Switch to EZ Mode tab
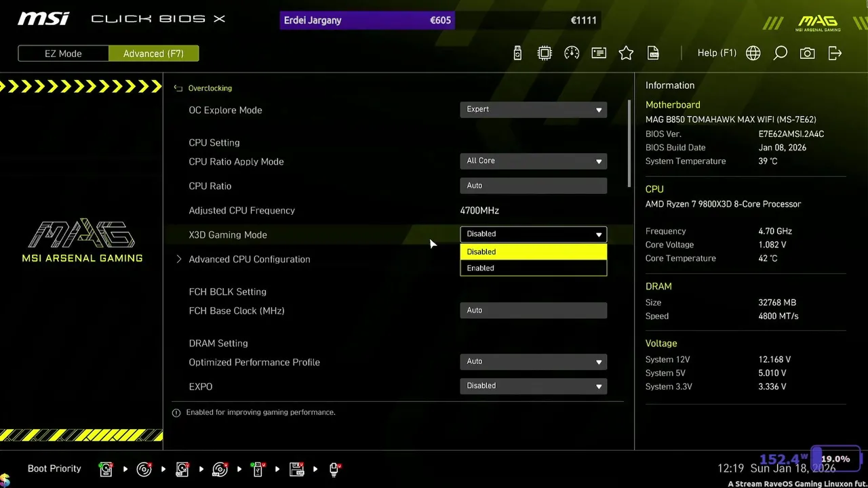Screen dimensions: 868x488 (63, 54)
